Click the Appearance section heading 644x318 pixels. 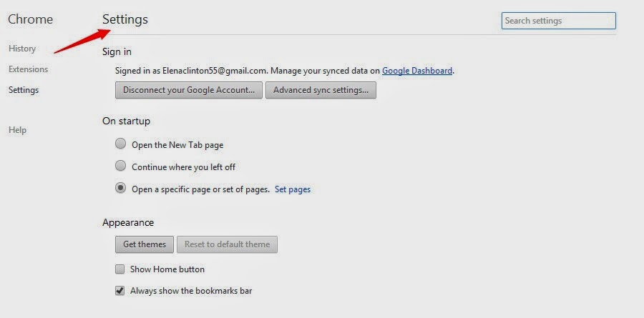128,223
